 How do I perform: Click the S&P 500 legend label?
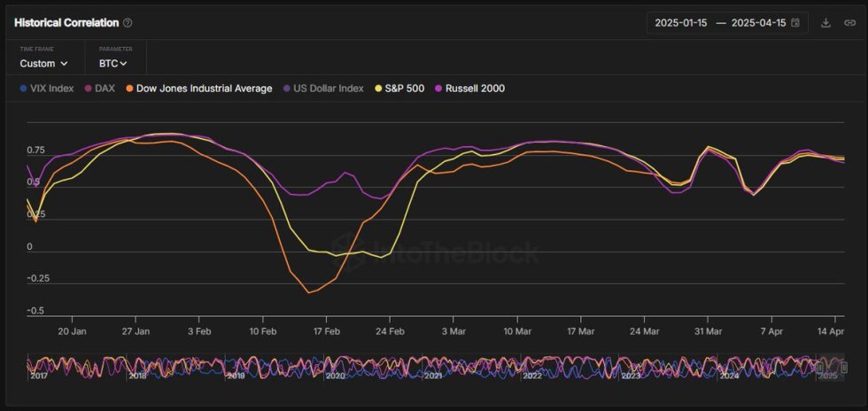(407, 89)
